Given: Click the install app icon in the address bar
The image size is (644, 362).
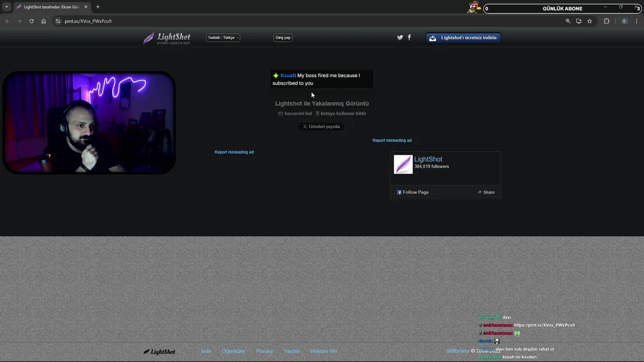Looking at the screenshot, I should point(579,21).
